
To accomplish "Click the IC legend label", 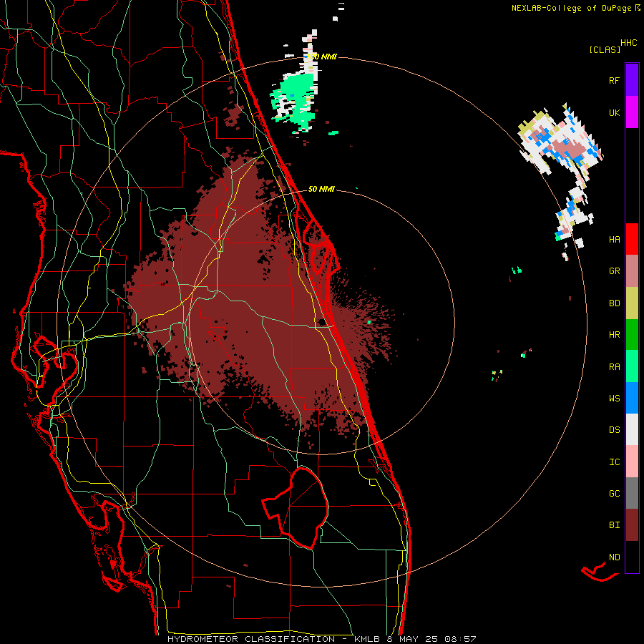I will pyautogui.click(x=614, y=462).
